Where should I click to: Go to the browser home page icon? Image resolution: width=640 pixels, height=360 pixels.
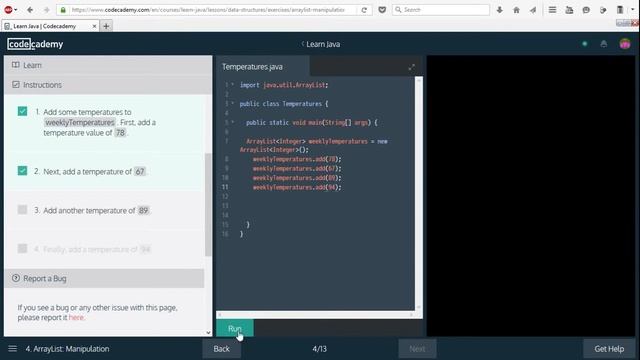516,10
